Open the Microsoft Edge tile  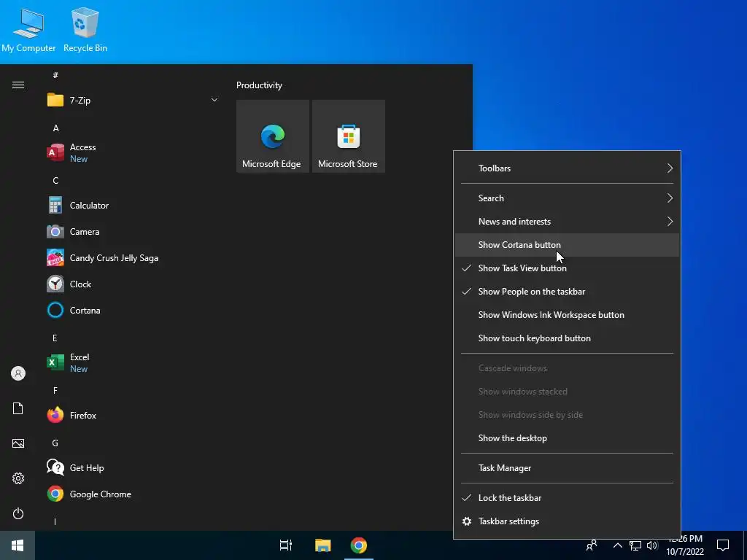pos(273,136)
